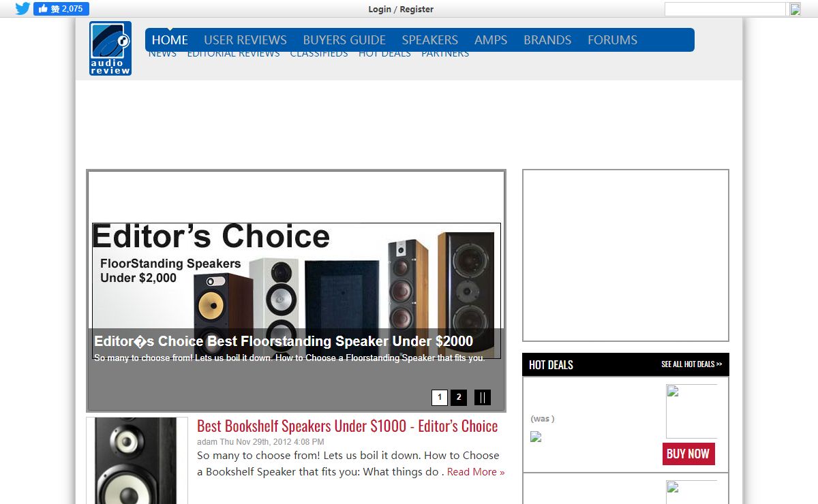Click the PARTNERS submenu link
This screenshot has height=504, width=818.
pyautogui.click(x=445, y=54)
